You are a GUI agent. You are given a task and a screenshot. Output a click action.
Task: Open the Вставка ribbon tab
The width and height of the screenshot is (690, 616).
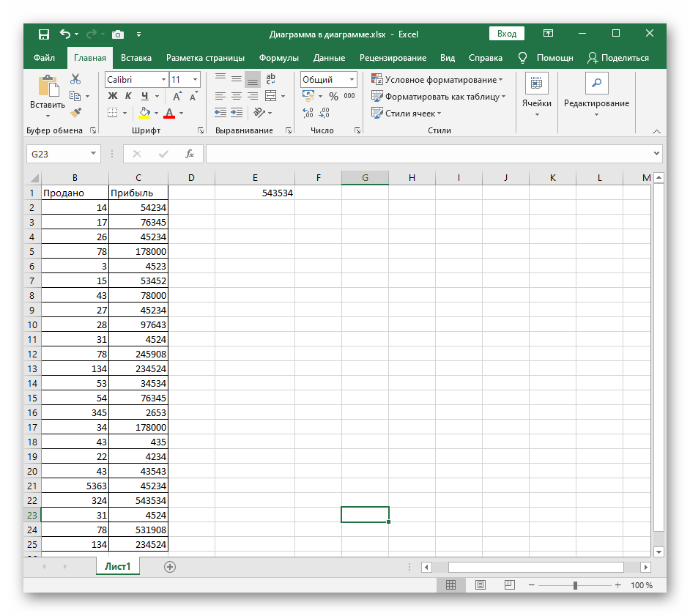coord(136,58)
